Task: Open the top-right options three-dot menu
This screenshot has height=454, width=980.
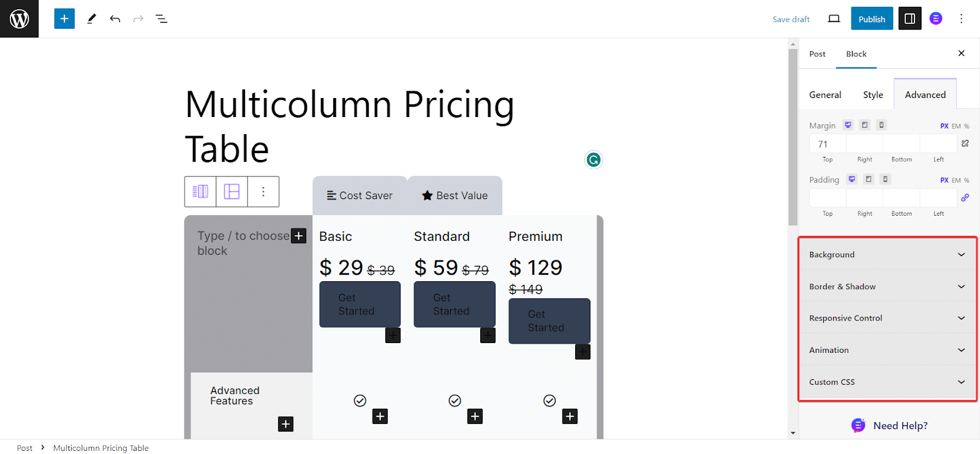Action: click(x=961, y=19)
